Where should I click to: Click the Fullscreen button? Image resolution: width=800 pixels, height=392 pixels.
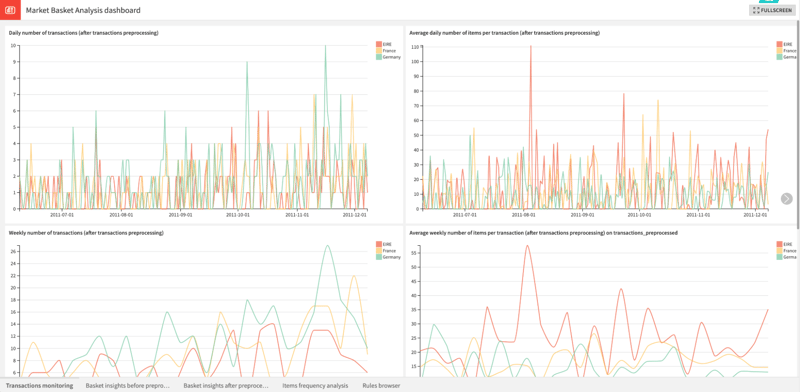click(772, 10)
